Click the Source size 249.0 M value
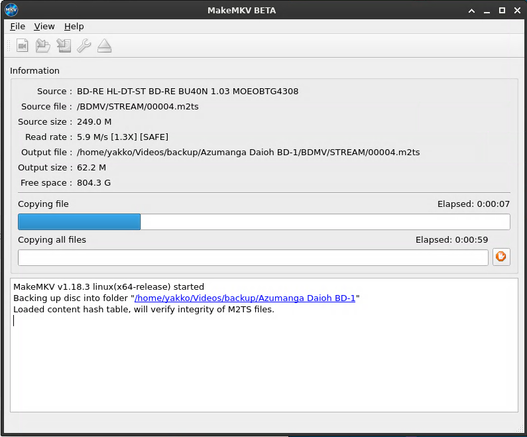 click(x=94, y=122)
